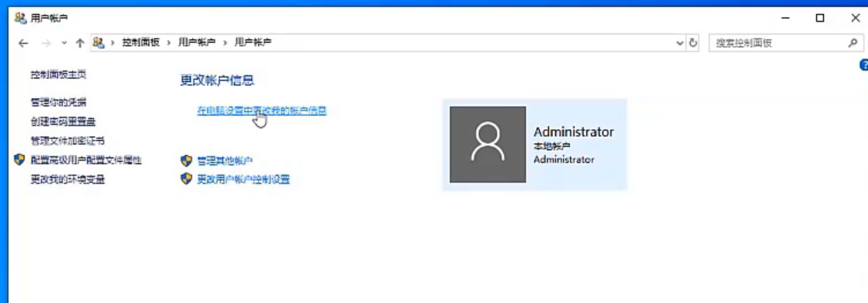Click the forward navigation arrow
Image resolution: width=868 pixels, height=303 pixels.
coord(46,42)
